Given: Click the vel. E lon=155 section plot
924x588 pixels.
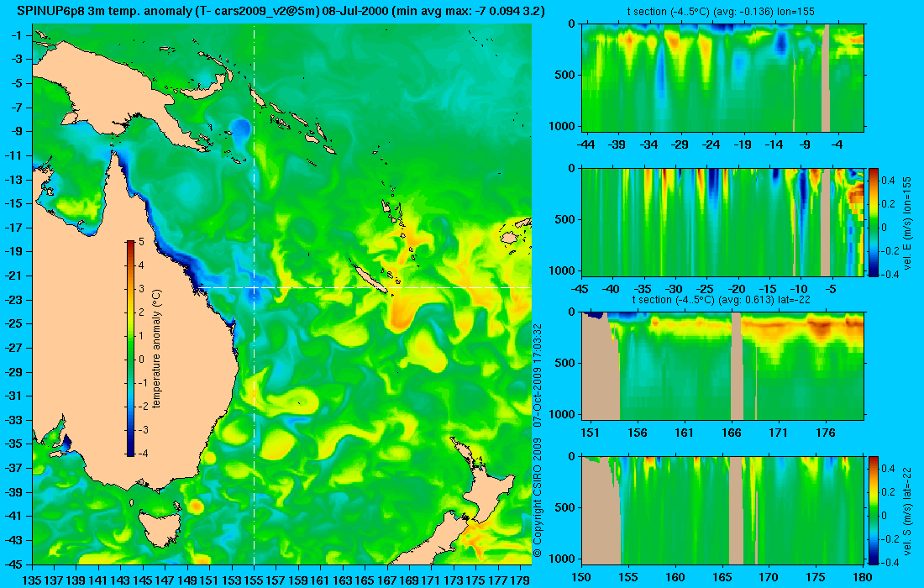Looking at the screenshot, I should (722, 222).
